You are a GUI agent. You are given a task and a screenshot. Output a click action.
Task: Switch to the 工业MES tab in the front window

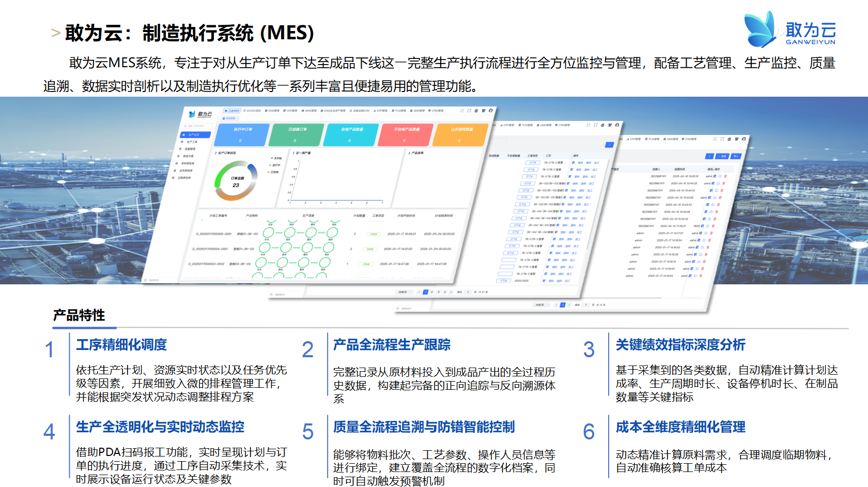pyautogui.click(x=232, y=111)
